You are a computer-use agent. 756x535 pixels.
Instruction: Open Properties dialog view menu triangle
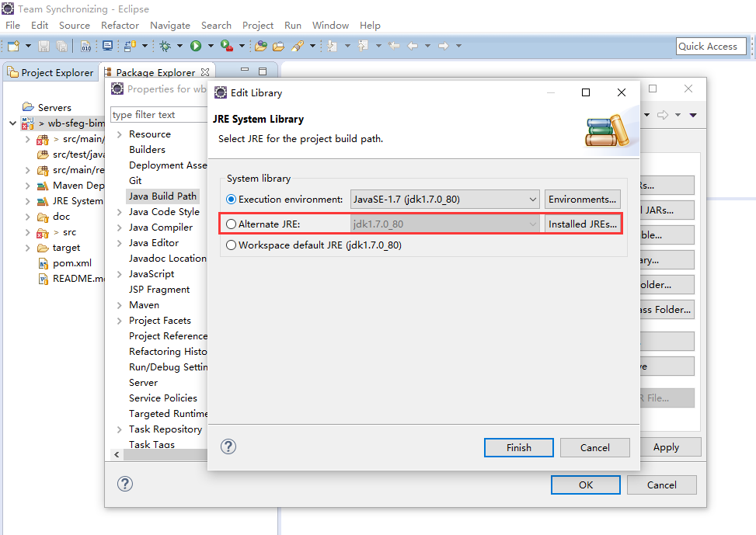coord(693,115)
